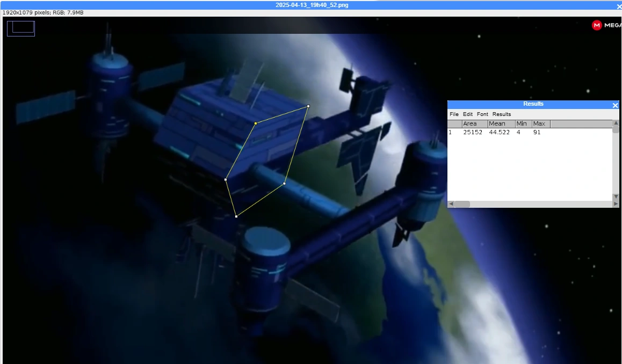Select the Mean value 44.522
The image size is (622, 364).
(499, 133)
